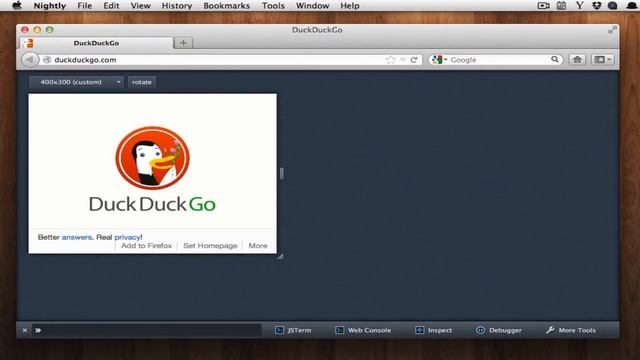The height and width of the screenshot is (360, 640).
Task: Click the screen recording menu bar icon
Action: point(543,6)
